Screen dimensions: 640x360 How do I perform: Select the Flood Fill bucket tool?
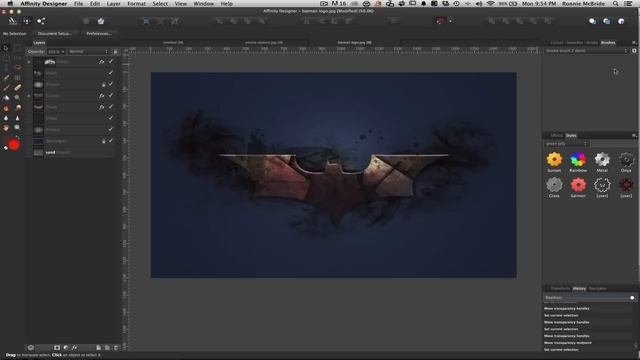click(6, 98)
